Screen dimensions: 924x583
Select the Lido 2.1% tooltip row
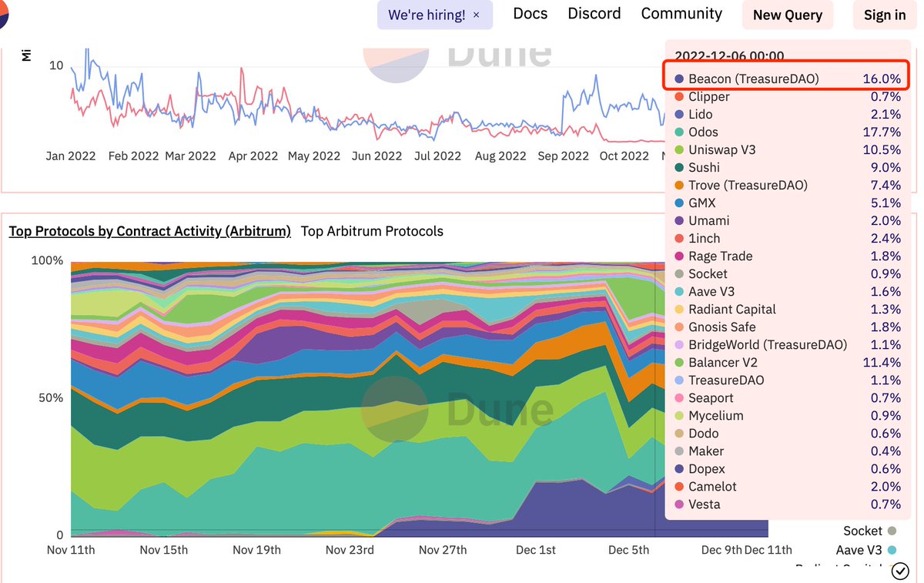(x=788, y=114)
